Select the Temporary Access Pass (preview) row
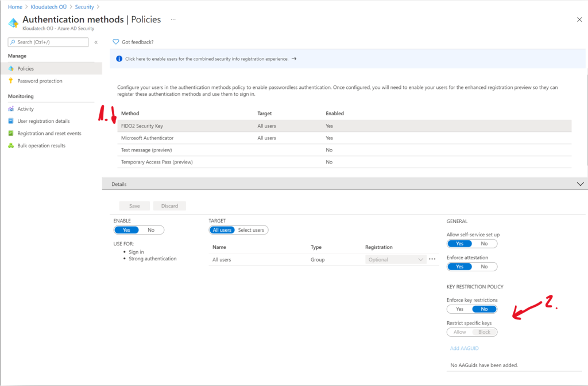 point(345,162)
